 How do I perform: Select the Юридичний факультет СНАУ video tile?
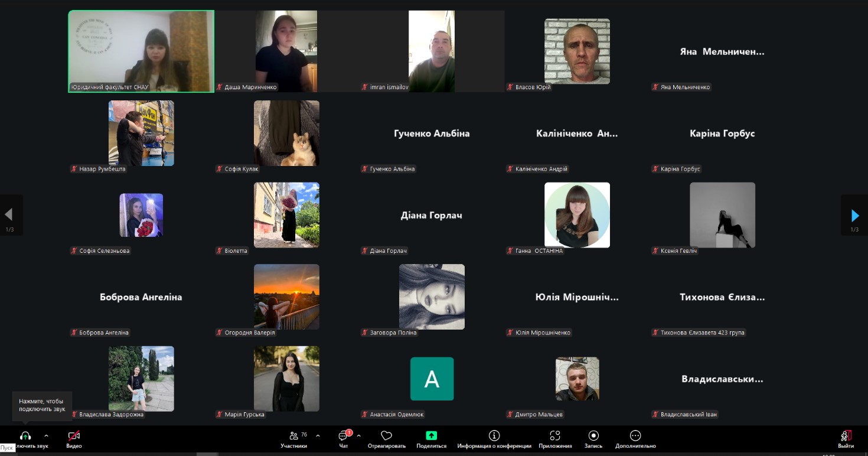(x=141, y=51)
